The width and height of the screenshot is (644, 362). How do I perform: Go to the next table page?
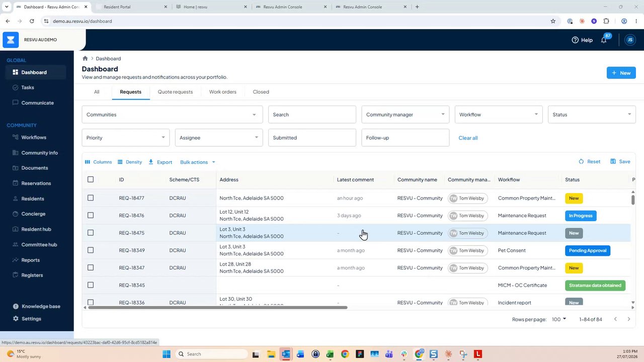[628, 319]
